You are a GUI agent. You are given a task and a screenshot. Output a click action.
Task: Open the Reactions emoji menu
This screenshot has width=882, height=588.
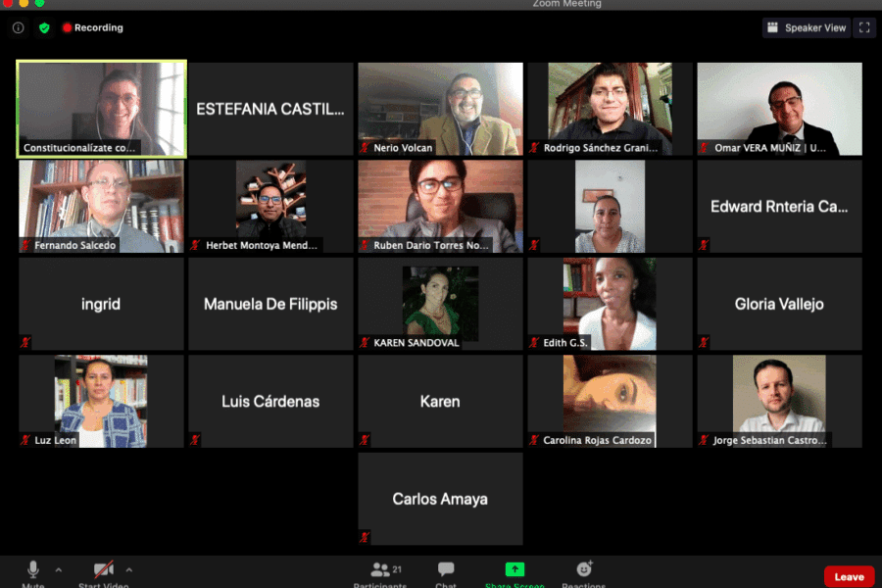(584, 570)
